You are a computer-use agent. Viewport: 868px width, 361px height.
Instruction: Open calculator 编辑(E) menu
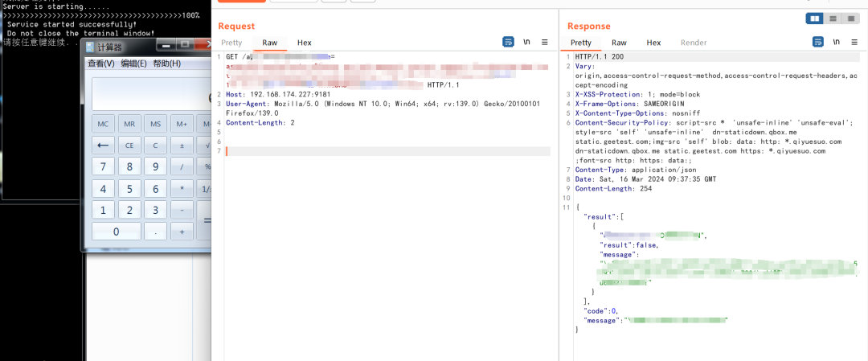134,64
